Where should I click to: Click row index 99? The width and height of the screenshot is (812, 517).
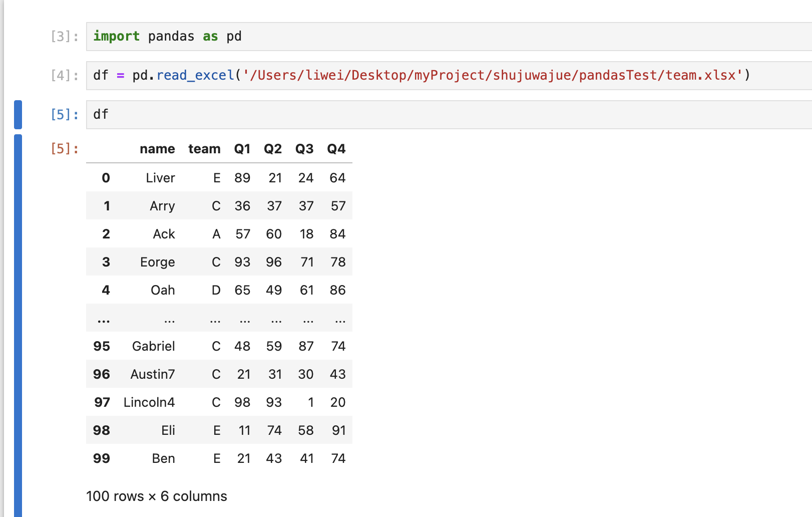pos(102,458)
